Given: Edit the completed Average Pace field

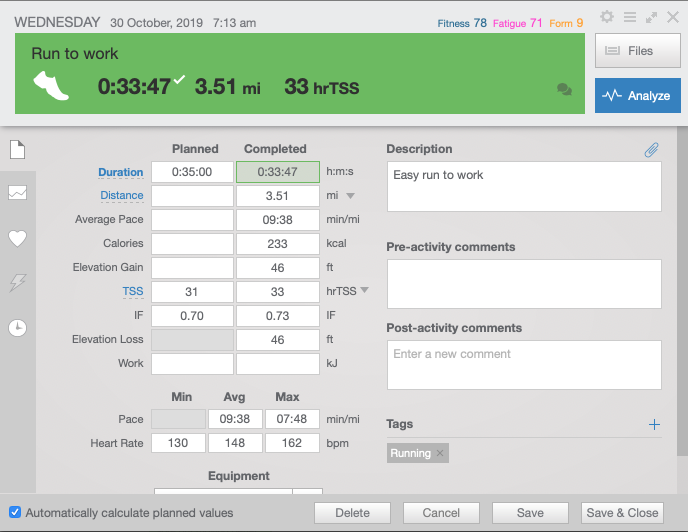Looking at the screenshot, I should [278, 220].
